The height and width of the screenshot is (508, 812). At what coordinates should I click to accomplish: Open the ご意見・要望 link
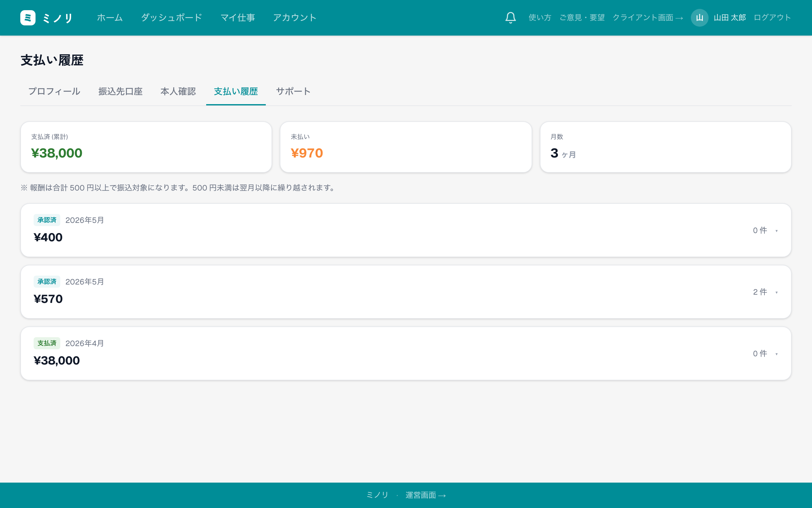(582, 18)
